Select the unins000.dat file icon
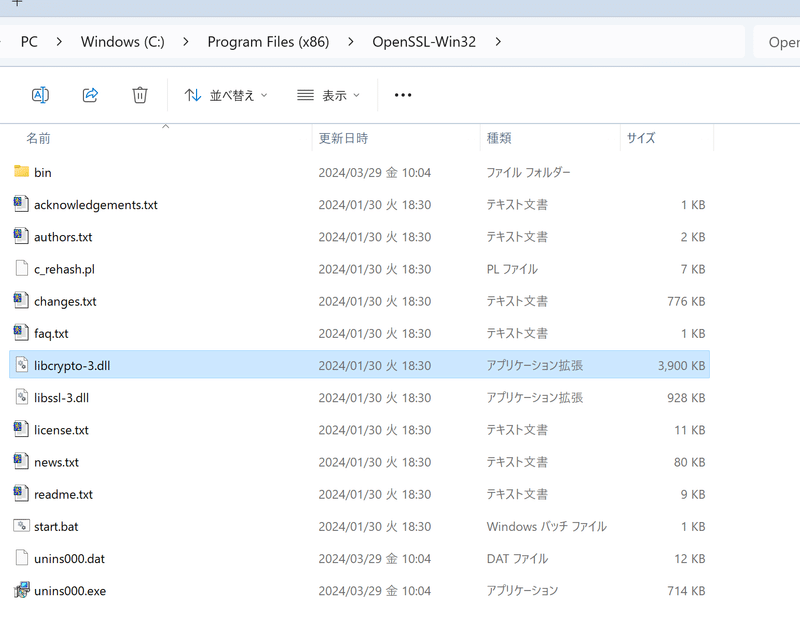This screenshot has width=800, height=630. coord(21,558)
